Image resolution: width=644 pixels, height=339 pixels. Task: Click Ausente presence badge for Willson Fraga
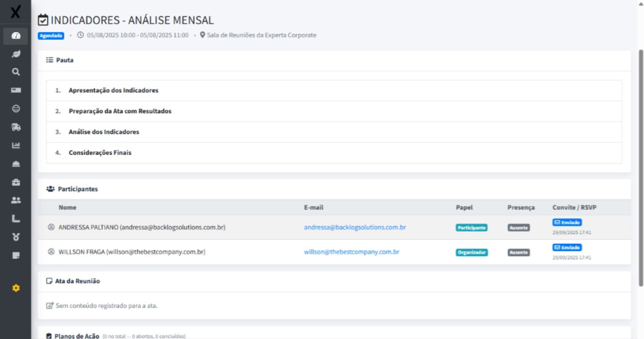coord(519,253)
